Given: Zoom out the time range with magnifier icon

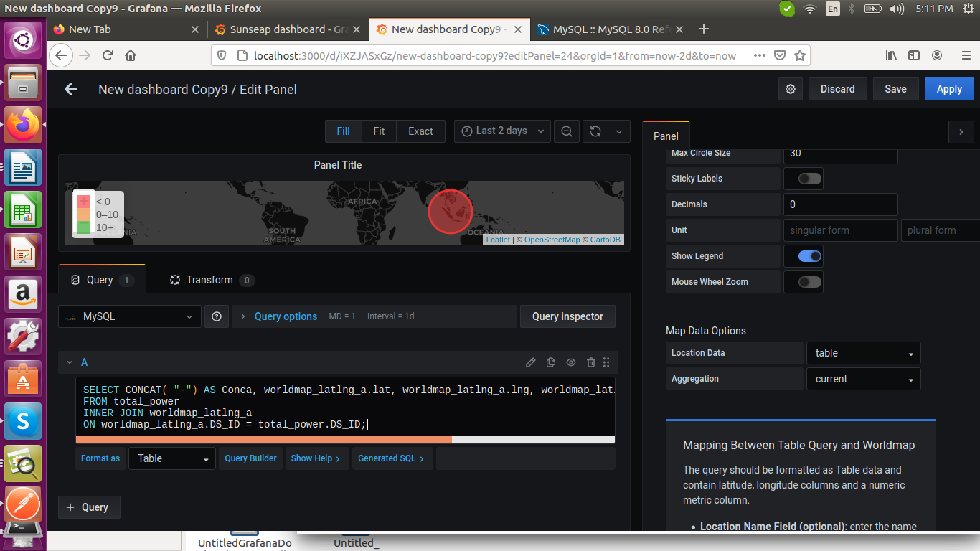Looking at the screenshot, I should click(x=566, y=131).
